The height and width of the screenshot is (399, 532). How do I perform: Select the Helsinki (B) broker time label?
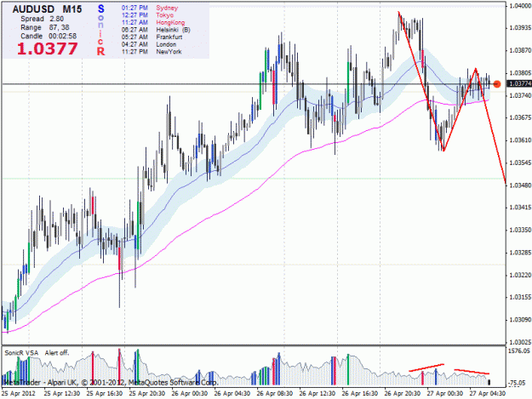[173, 30]
